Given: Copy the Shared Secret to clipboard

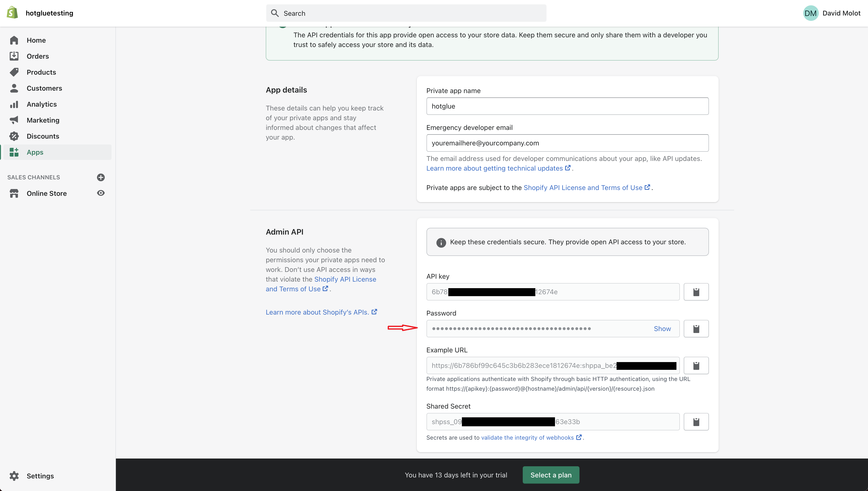Looking at the screenshot, I should pyautogui.click(x=696, y=421).
